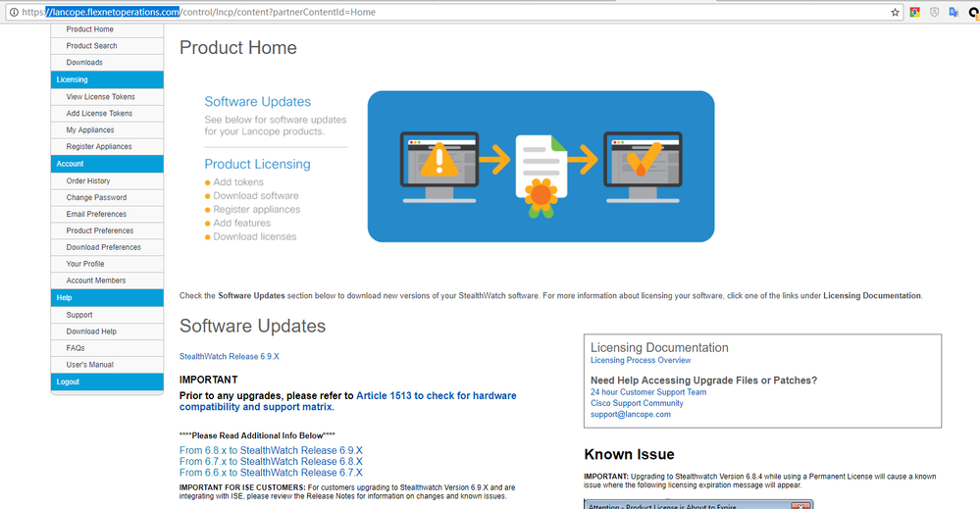Click support@lancope.com email link
Screen dimensions: 980x509
(x=631, y=415)
